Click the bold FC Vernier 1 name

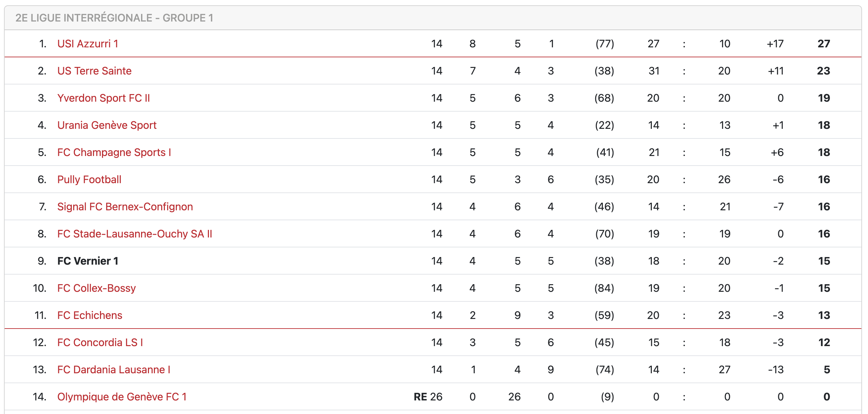pyautogui.click(x=88, y=261)
